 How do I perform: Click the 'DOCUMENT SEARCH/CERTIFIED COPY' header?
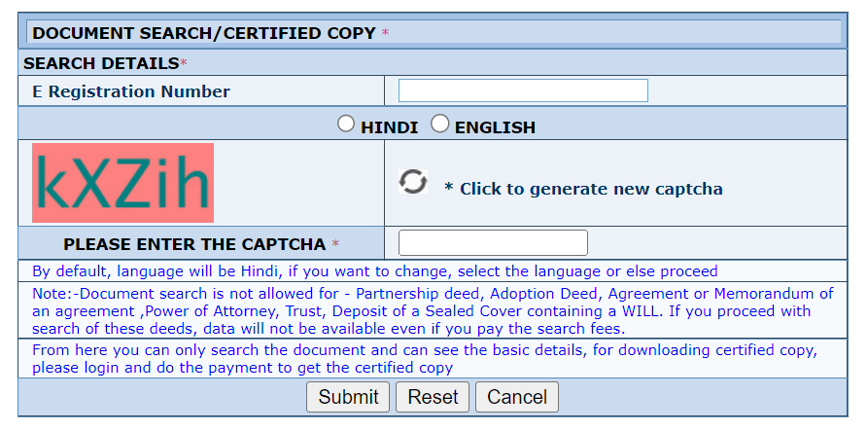tap(204, 33)
